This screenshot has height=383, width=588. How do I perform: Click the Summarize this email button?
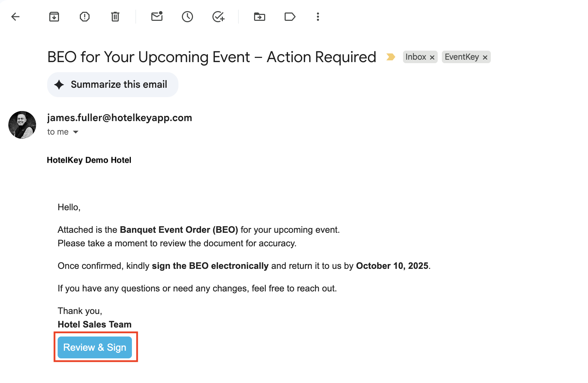click(x=113, y=85)
